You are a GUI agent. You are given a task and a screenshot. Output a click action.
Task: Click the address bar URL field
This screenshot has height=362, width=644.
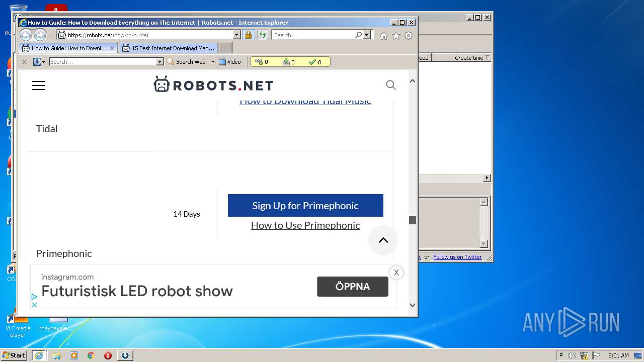click(x=146, y=35)
